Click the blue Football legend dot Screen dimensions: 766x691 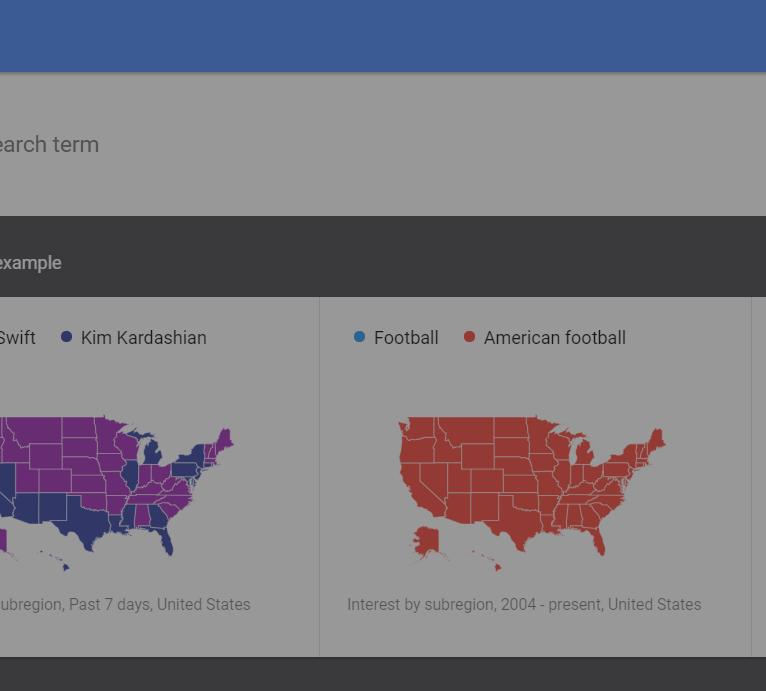(360, 337)
